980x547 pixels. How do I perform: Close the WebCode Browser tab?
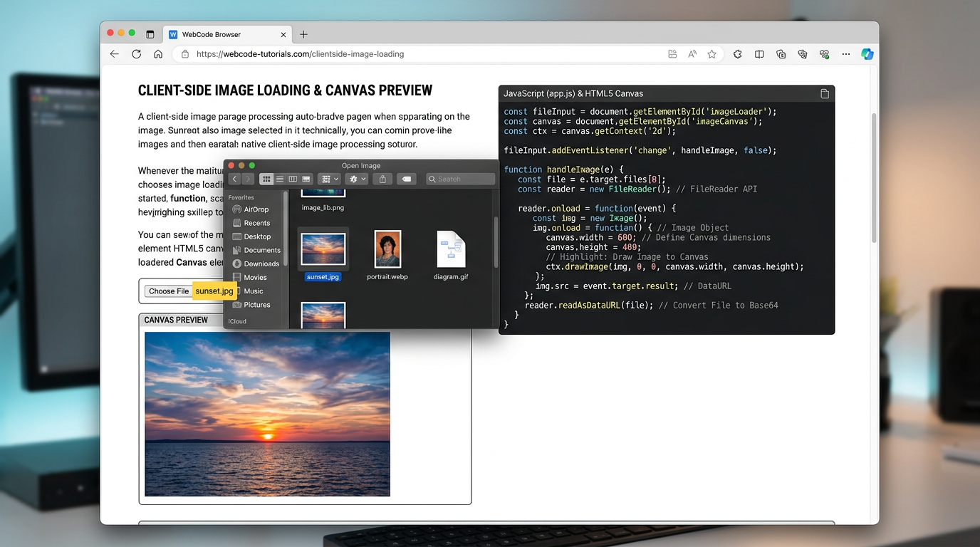[283, 34]
